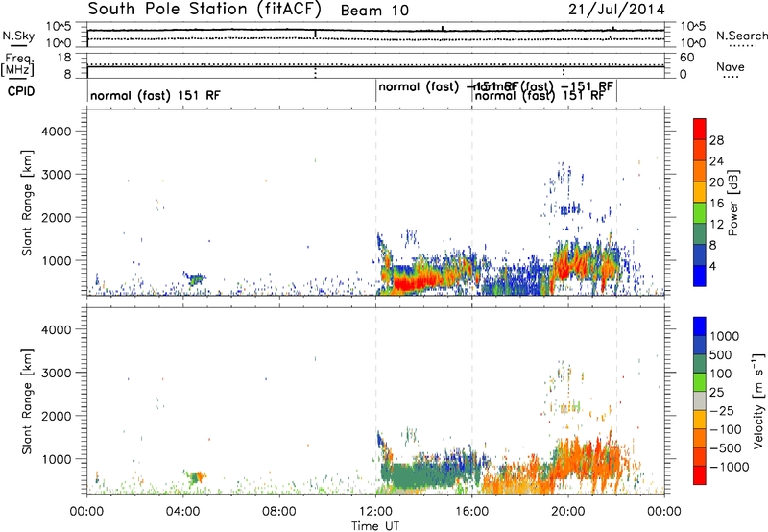768x532 pixels.
Task: Select the yellow-orange 16–20 dB Power swatch
Action: click(x=700, y=191)
